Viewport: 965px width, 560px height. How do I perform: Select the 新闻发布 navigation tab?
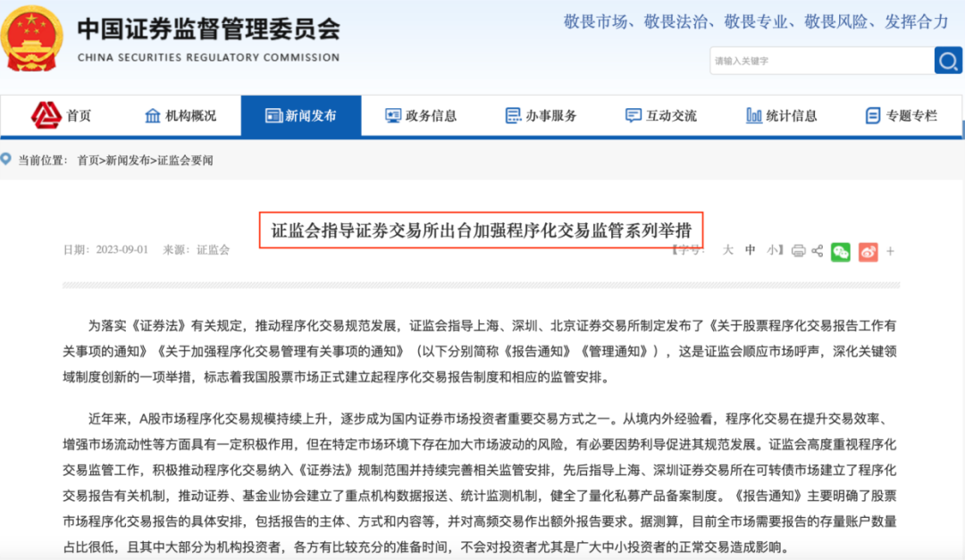tap(301, 115)
